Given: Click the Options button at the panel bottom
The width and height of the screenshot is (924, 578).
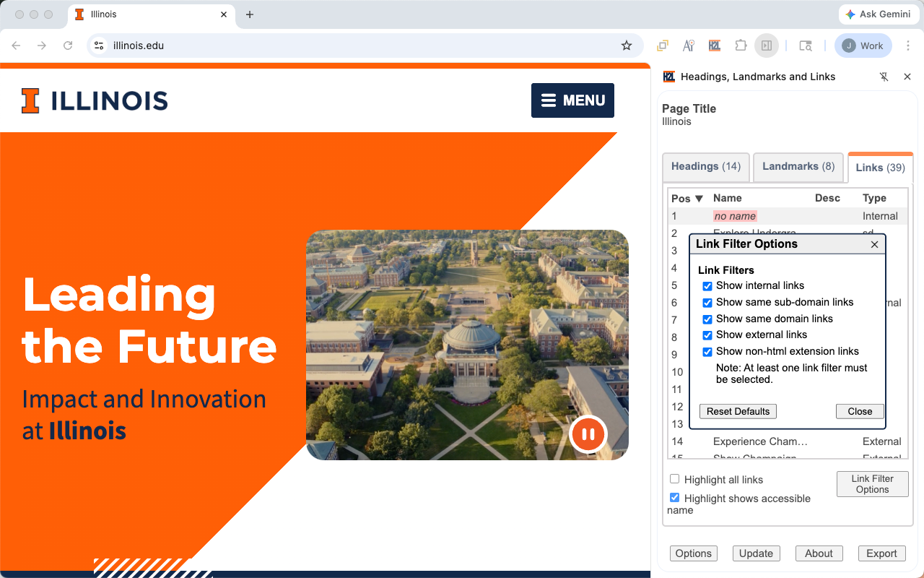Looking at the screenshot, I should point(694,553).
